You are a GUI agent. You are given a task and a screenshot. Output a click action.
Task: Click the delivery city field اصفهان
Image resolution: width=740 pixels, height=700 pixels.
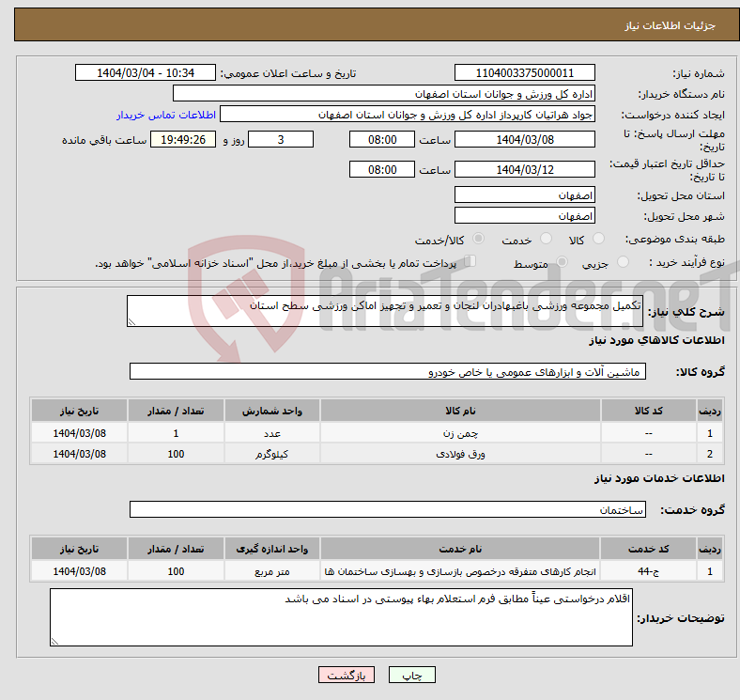point(524,215)
